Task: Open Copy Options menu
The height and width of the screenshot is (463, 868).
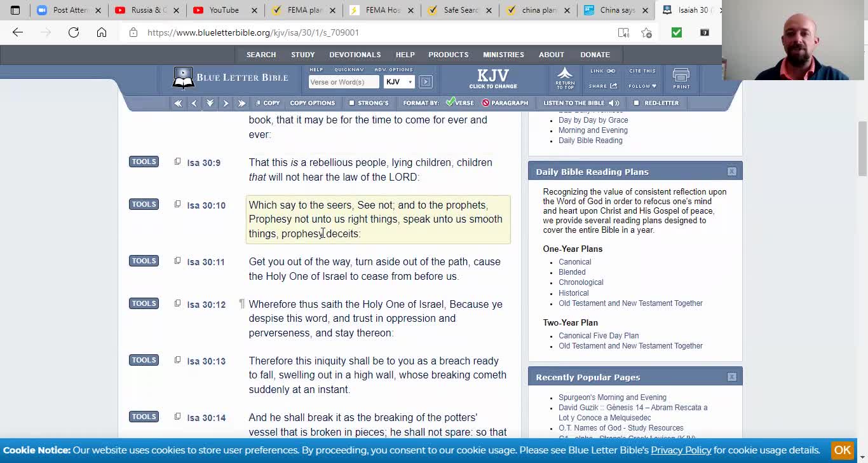Action: point(312,103)
